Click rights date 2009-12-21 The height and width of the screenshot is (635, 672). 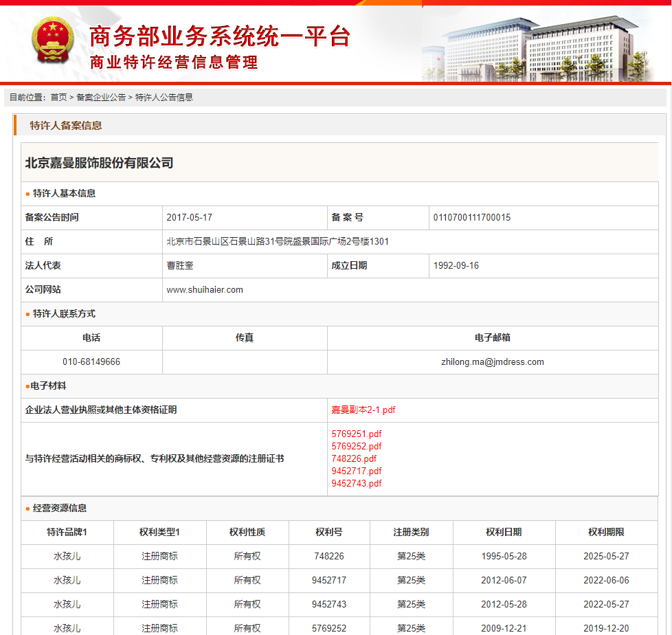coord(504,628)
